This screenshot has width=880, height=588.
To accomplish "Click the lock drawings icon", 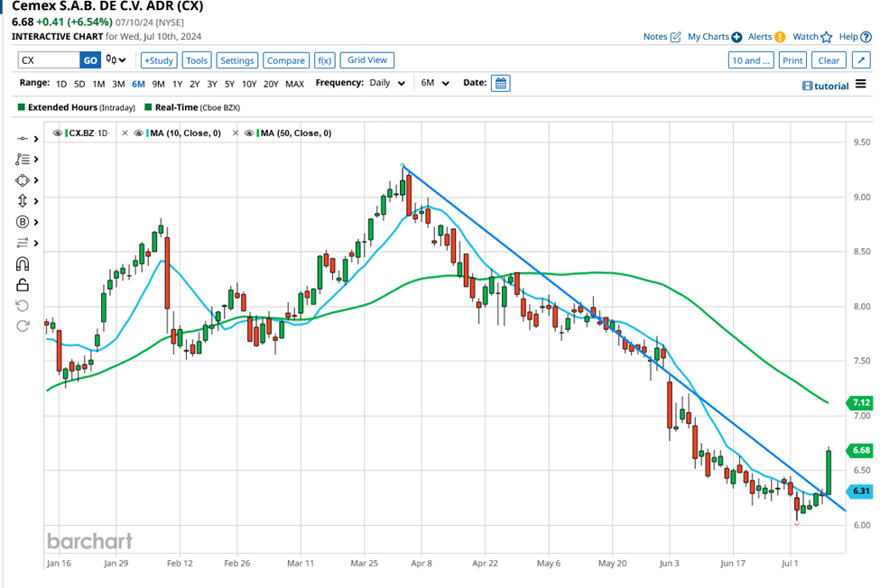I will pos(23,285).
